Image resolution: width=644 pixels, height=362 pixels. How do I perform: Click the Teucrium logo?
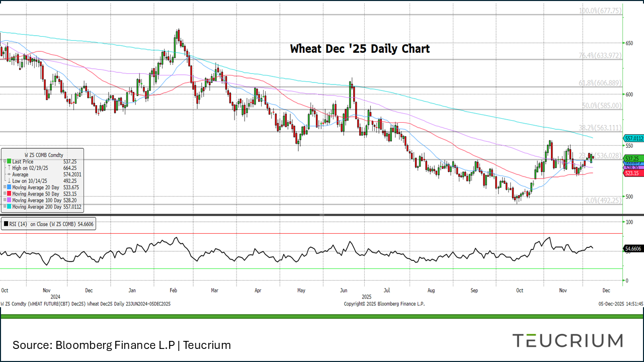(x=568, y=340)
